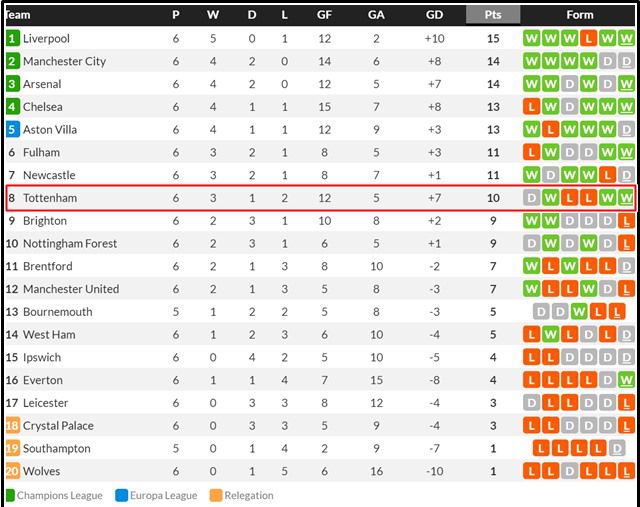640x507 pixels.
Task: Click Everton's latest win form icon
Action: click(626, 380)
